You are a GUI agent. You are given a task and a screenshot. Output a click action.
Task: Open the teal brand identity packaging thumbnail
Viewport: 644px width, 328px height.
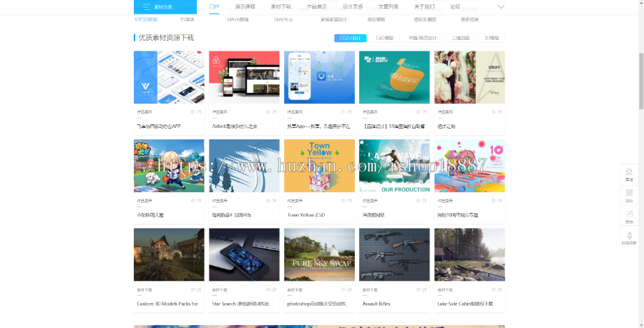(x=394, y=77)
